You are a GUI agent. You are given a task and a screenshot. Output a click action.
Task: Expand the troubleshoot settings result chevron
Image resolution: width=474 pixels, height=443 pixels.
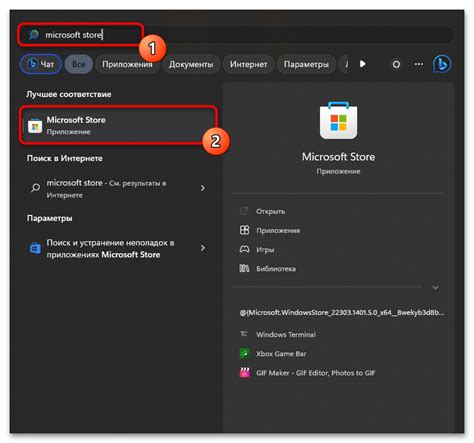point(203,248)
